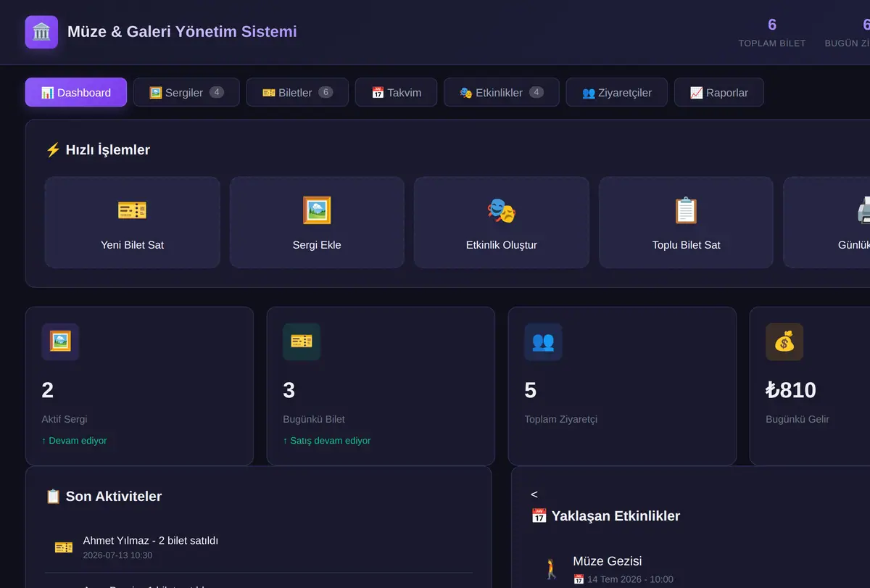Click the left chevron above Yaklaşan Etkinlikler

point(534,494)
